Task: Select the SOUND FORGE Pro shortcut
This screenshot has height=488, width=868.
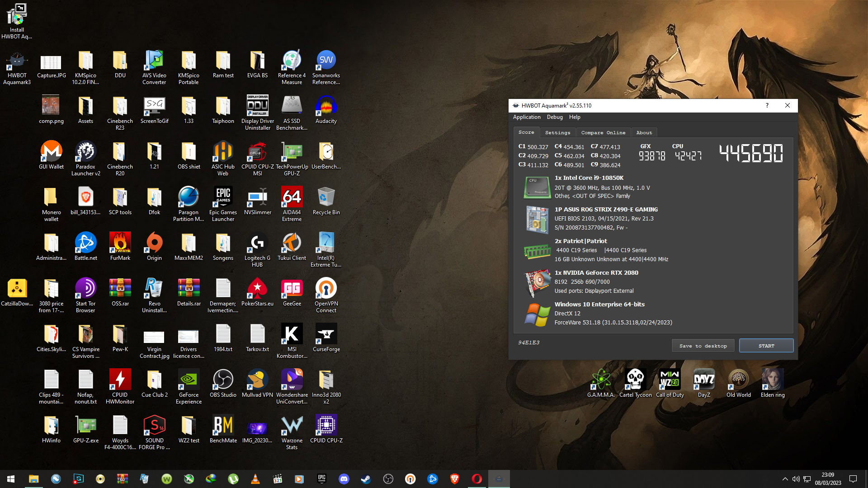Action: click(154, 432)
